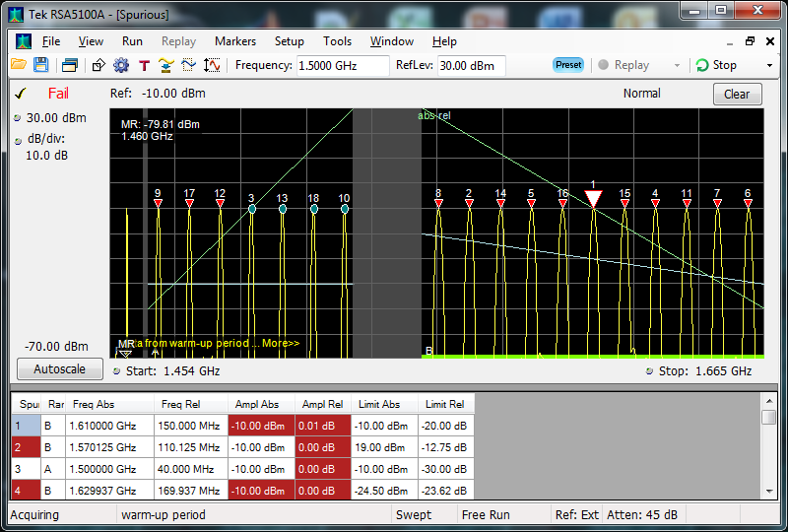Open the Displays selection window icon
This screenshot has width=788, height=532.
(x=69, y=65)
